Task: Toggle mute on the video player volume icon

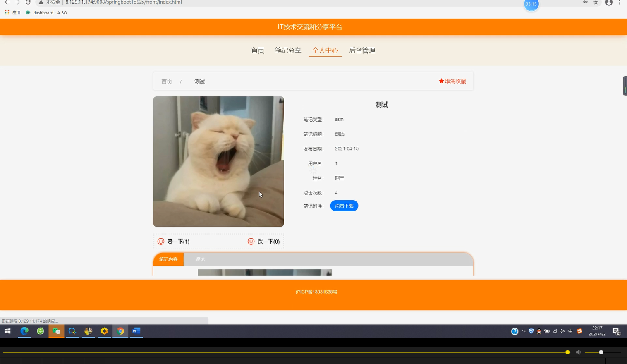Action: tap(578, 352)
